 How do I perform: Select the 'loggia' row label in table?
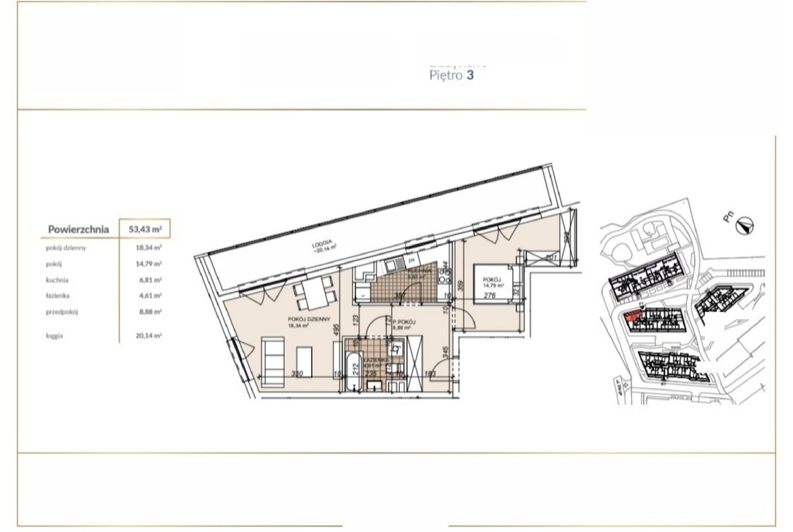click(54, 335)
